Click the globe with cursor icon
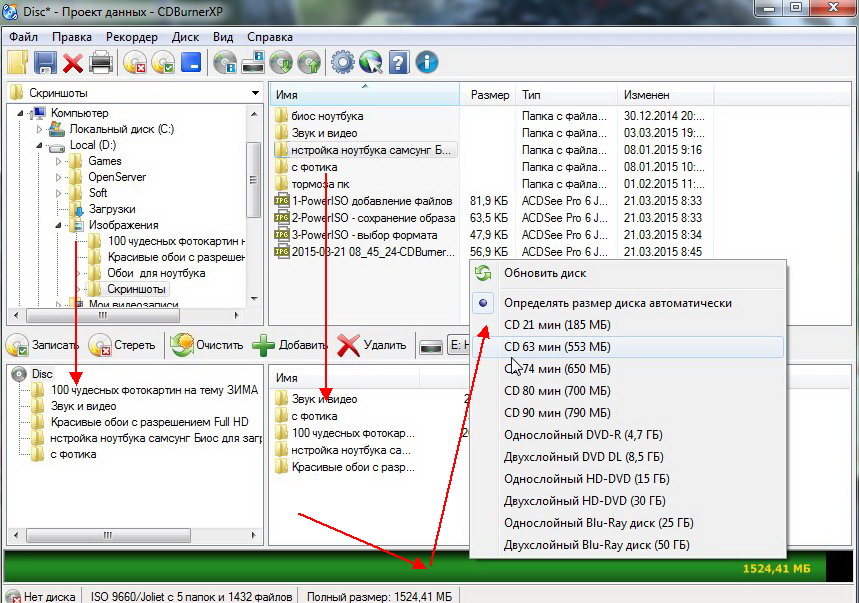859x603 pixels. click(x=371, y=62)
